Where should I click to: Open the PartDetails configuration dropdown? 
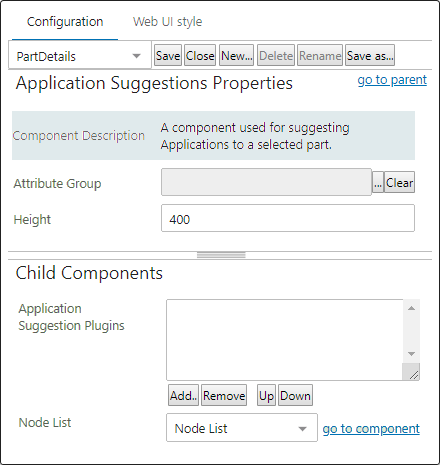coord(80,56)
